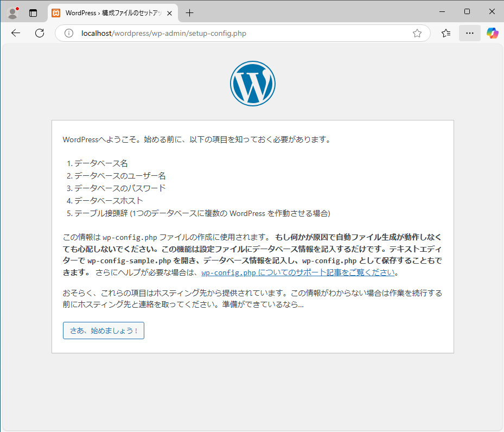This screenshot has height=432, width=504.
Task: Close the WordPress setup tab
Action: tap(170, 12)
